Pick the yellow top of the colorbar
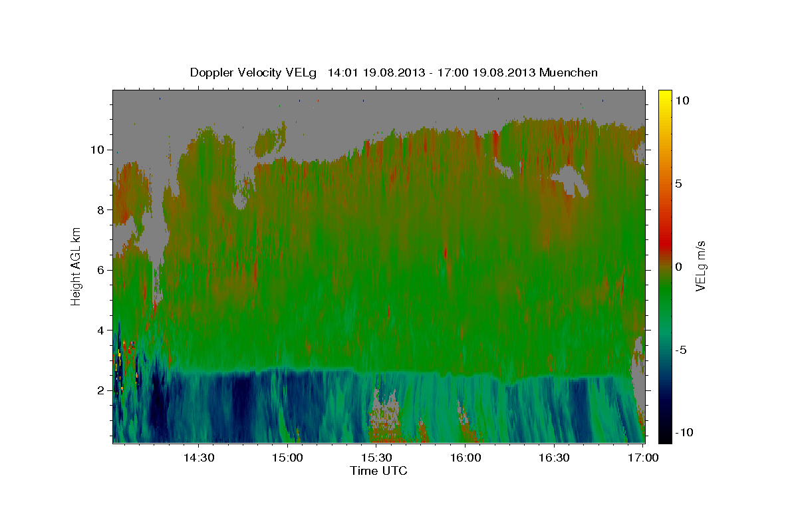This screenshot has height=532, width=798. click(664, 96)
